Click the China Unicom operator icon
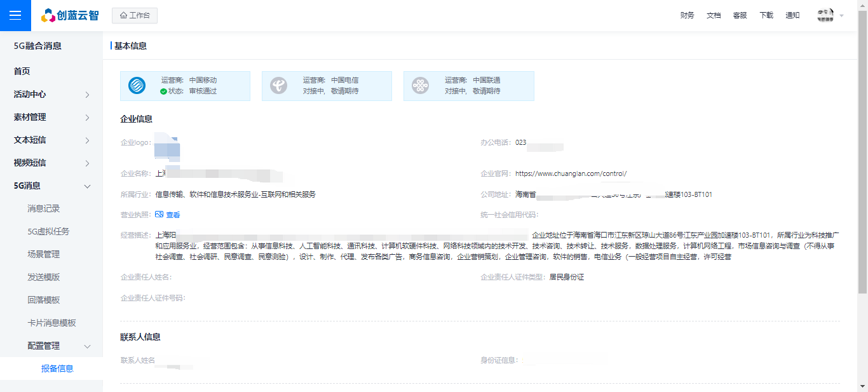 [x=420, y=85]
